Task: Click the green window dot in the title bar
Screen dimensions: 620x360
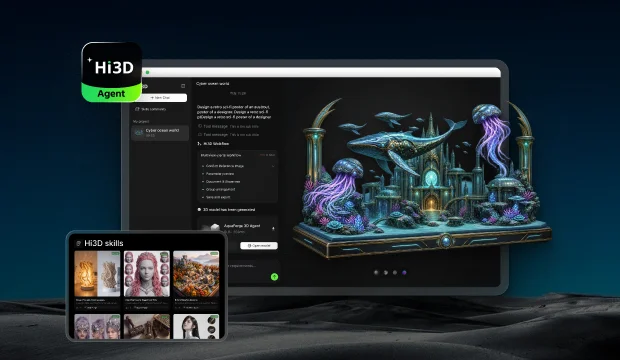Action: (147, 72)
